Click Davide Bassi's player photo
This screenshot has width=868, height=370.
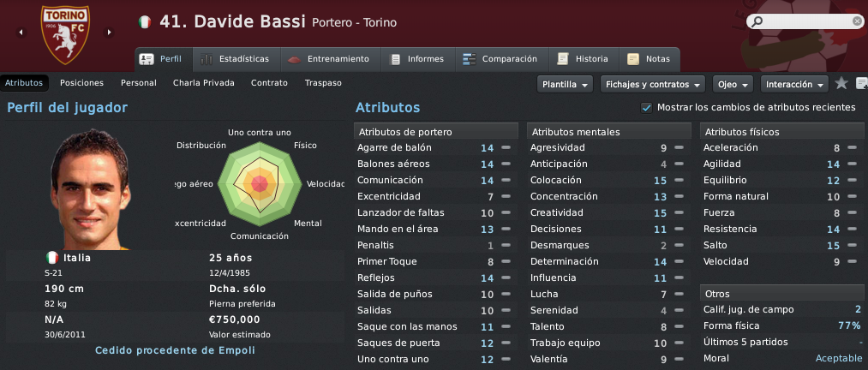90,189
